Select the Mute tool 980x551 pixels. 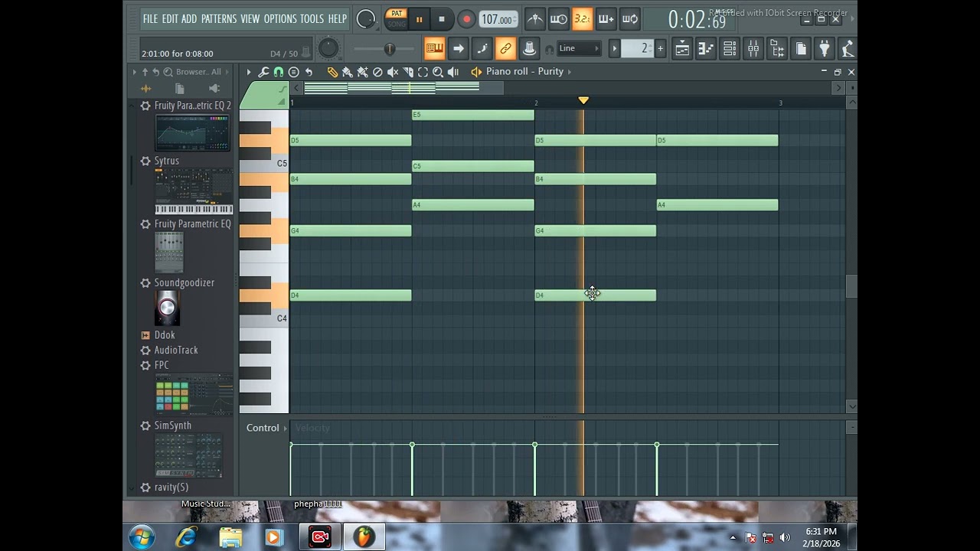click(x=393, y=72)
